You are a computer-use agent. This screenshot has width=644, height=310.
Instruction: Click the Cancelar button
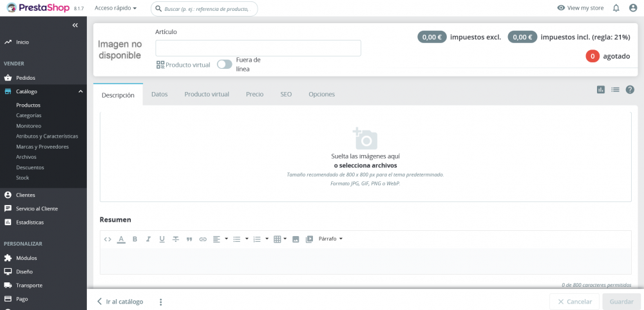[574, 302]
